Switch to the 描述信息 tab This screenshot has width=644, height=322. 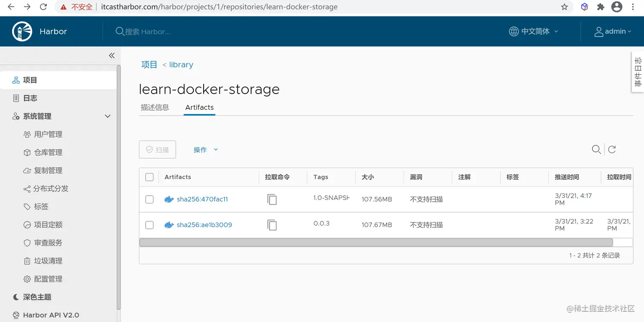coord(155,108)
